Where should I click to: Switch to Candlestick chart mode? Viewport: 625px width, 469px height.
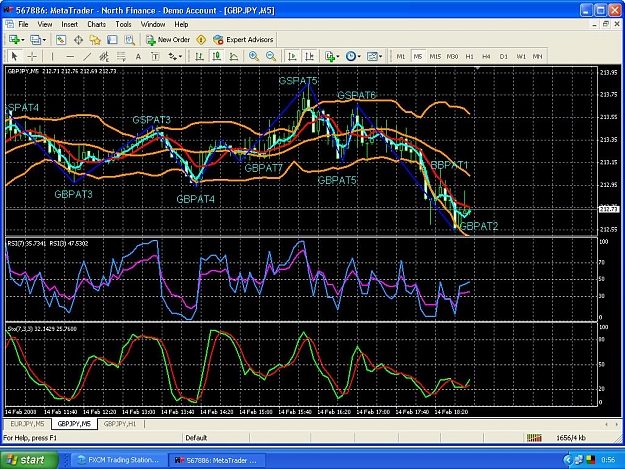(x=216, y=57)
